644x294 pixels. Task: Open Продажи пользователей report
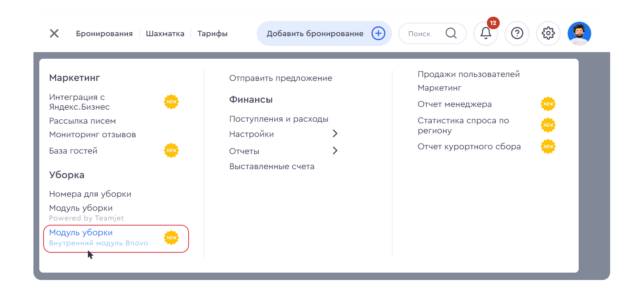click(x=469, y=74)
